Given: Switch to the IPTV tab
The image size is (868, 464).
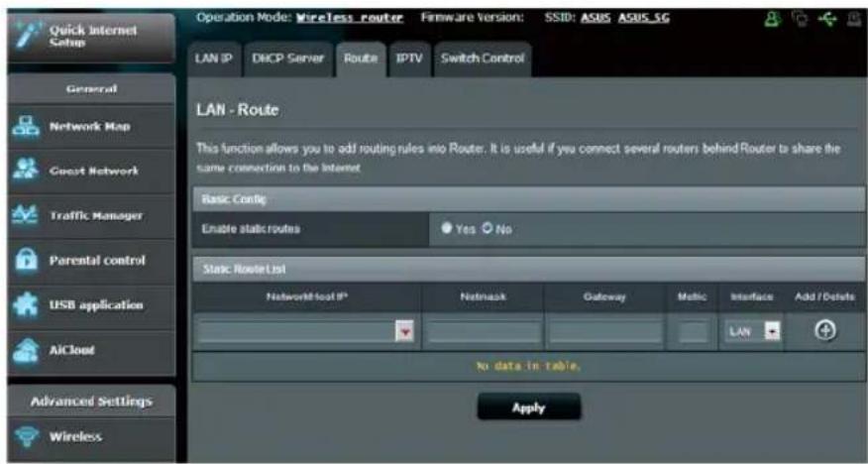Looking at the screenshot, I should click(x=409, y=58).
